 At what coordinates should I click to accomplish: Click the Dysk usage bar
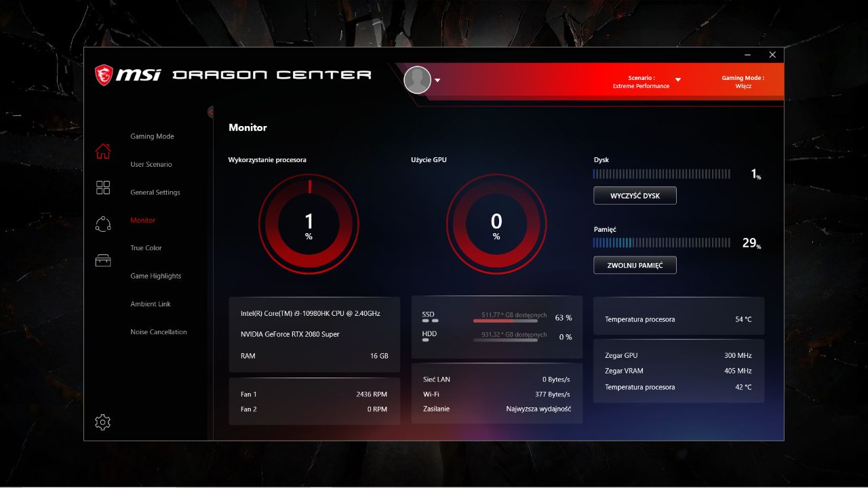[662, 174]
